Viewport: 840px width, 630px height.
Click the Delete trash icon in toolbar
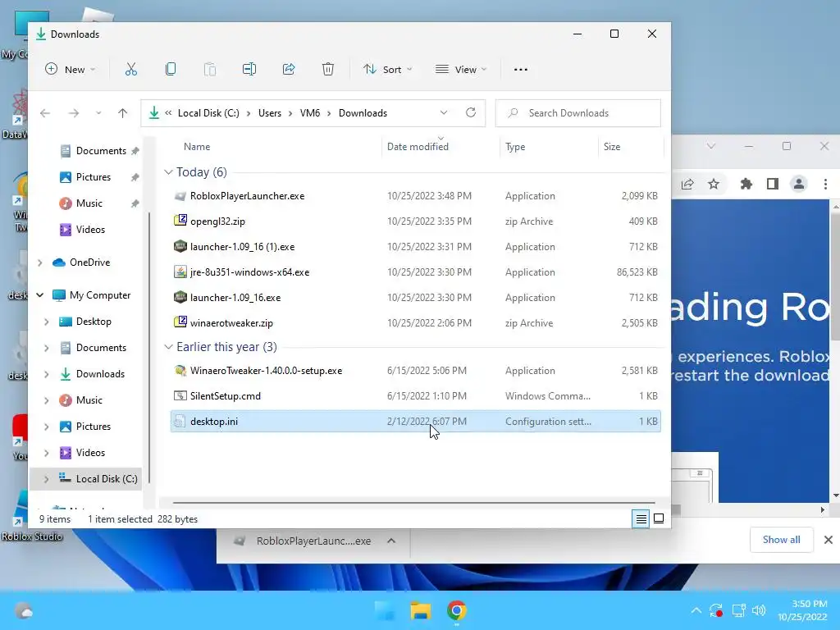click(328, 69)
